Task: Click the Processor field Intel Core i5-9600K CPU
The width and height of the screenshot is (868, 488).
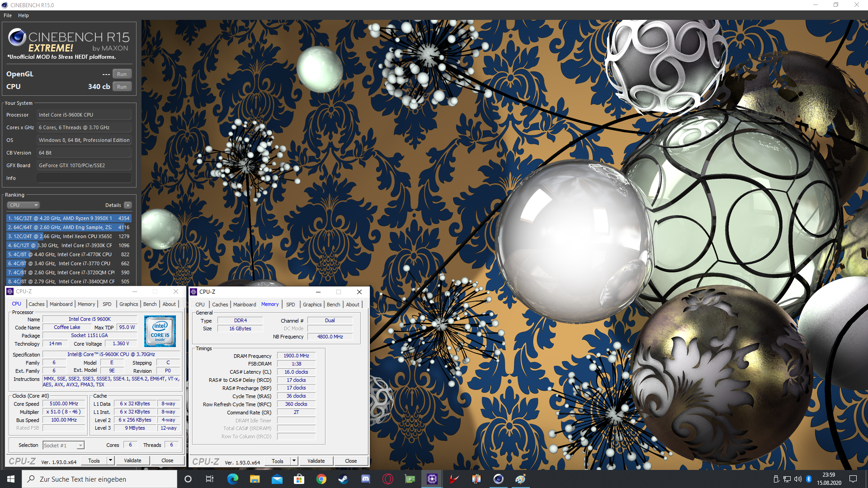Action: tap(84, 115)
